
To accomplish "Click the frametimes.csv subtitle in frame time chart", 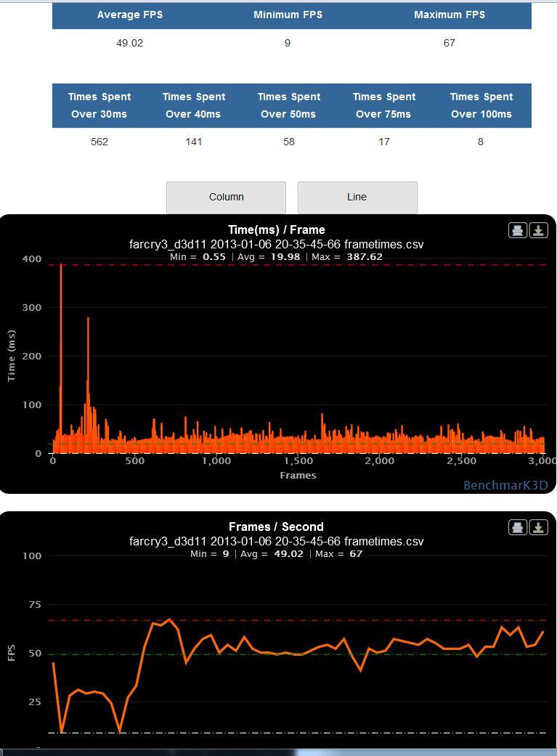I will point(277,245).
